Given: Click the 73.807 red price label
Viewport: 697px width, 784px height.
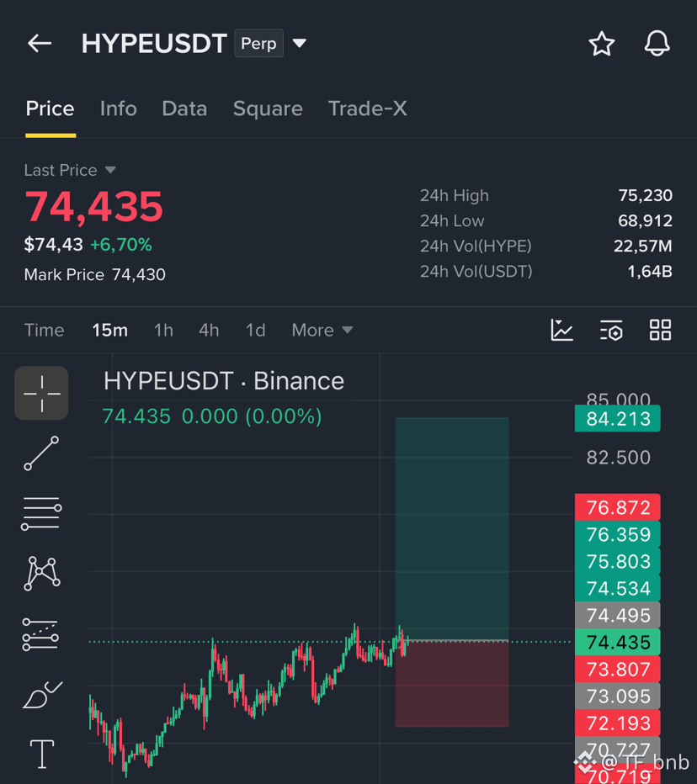Looking at the screenshot, I should 617,669.
